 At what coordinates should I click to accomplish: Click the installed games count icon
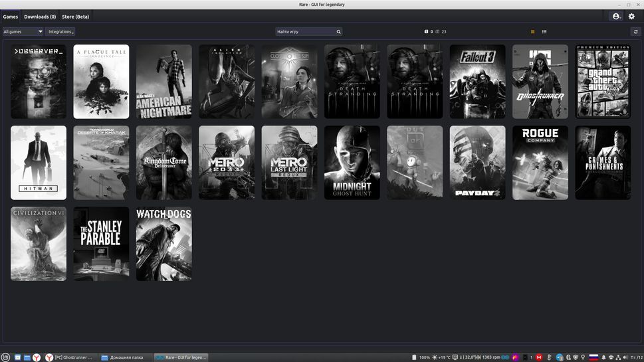(426, 32)
